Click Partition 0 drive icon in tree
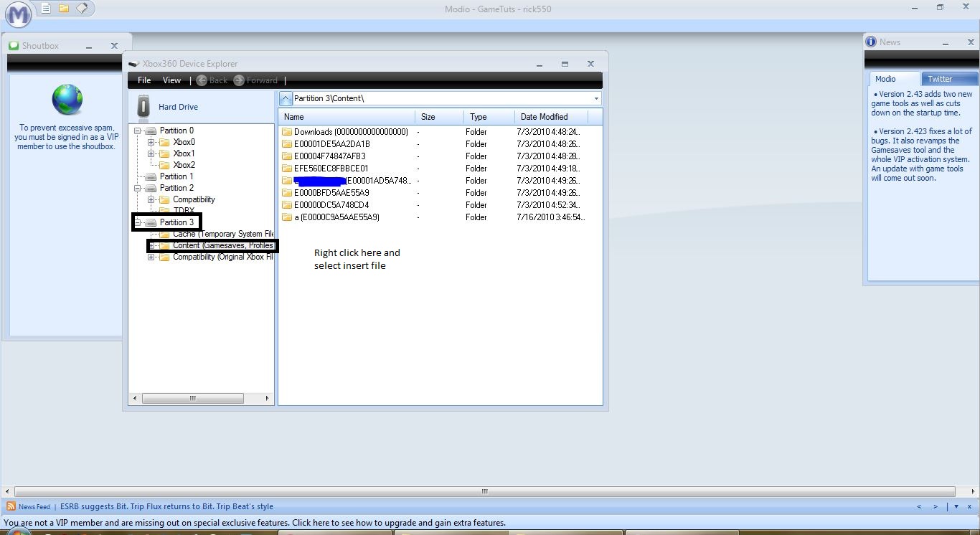This screenshot has width=980, height=535. (151, 131)
